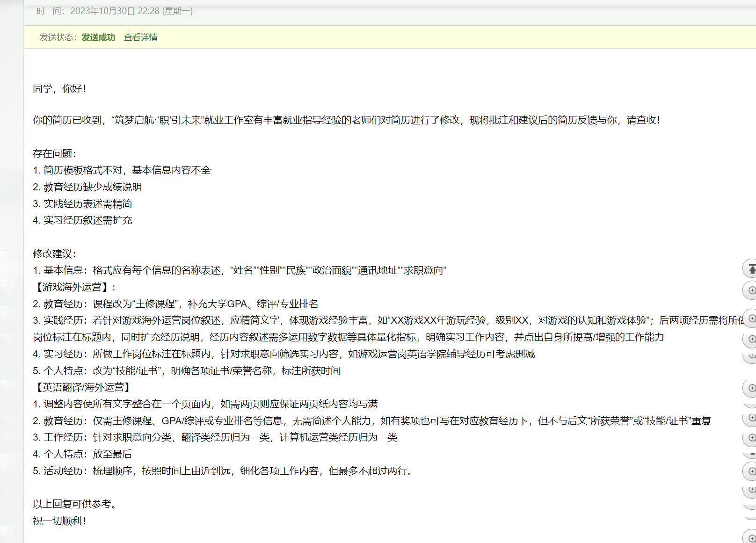This screenshot has width=756, height=543.
Task: Click magnifier icon beside 3. 工作经历 line
Action: tap(751, 438)
